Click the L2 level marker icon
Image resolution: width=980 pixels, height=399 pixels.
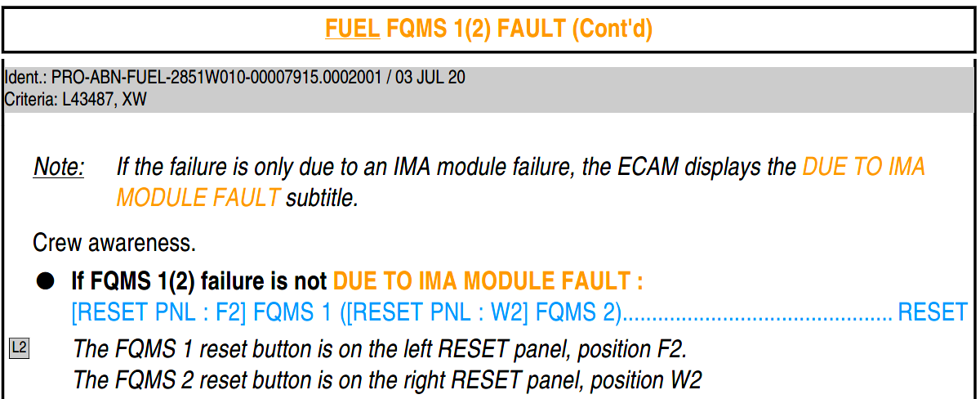point(19,348)
